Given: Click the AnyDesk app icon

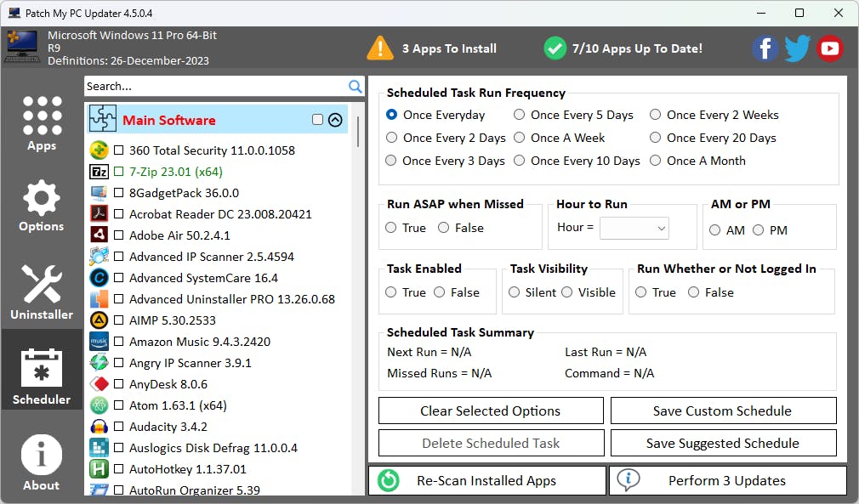Looking at the screenshot, I should pyautogui.click(x=99, y=384).
